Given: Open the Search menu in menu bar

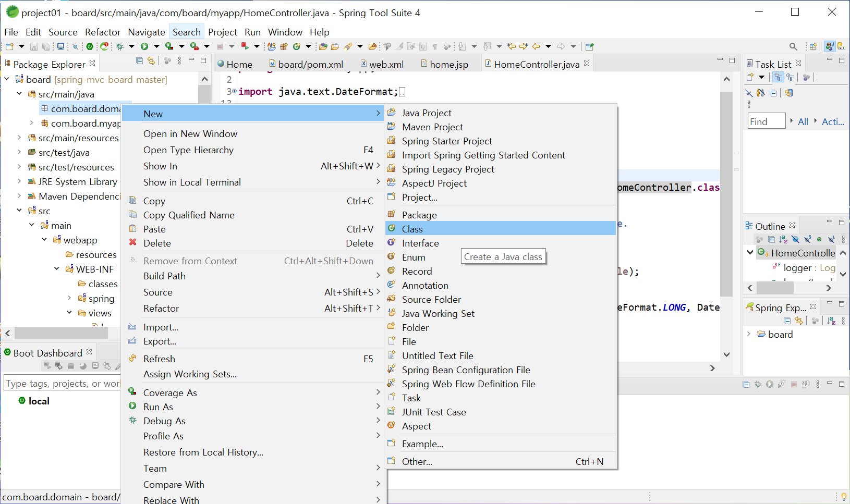Looking at the screenshot, I should click(x=186, y=32).
